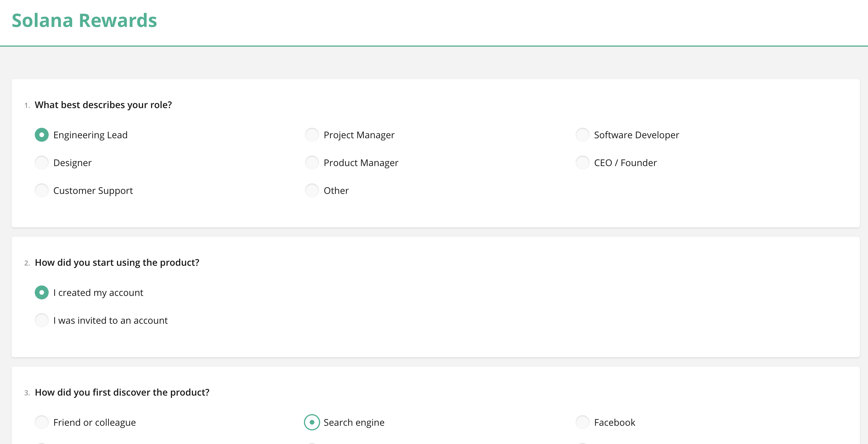Select Customer Support radio button
The image size is (868, 444).
pyautogui.click(x=41, y=190)
